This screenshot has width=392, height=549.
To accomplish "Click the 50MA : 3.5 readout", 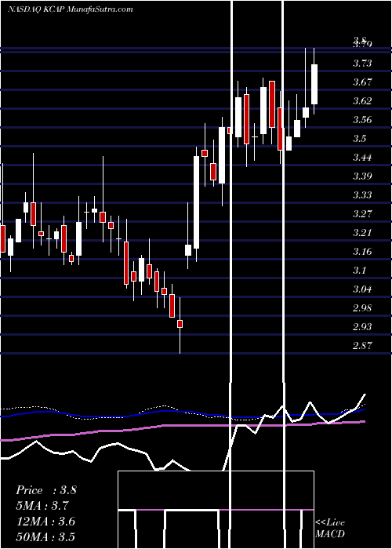I will [x=45, y=536].
